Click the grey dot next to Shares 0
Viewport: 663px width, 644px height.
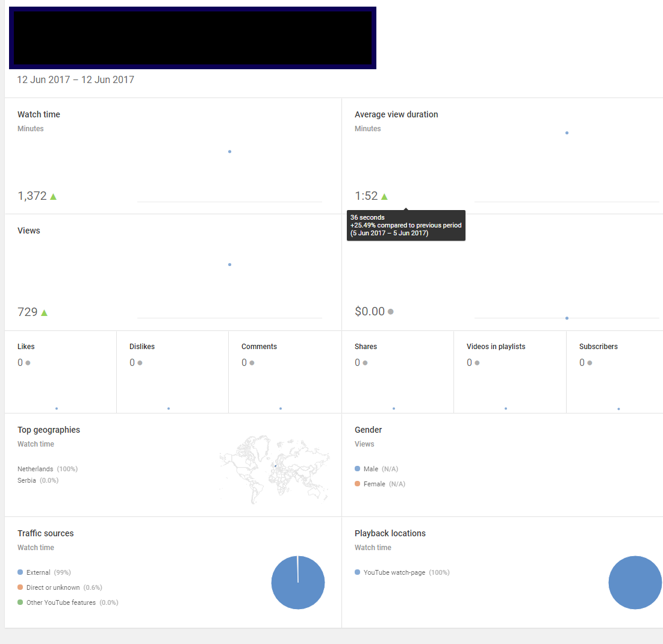click(366, 363)
